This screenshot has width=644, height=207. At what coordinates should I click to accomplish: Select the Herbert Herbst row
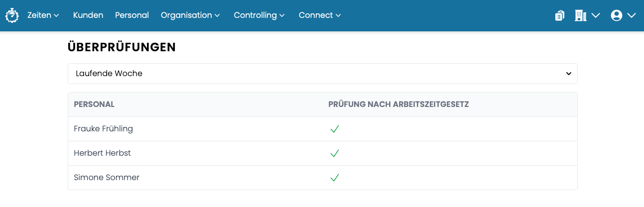(323, 153)
